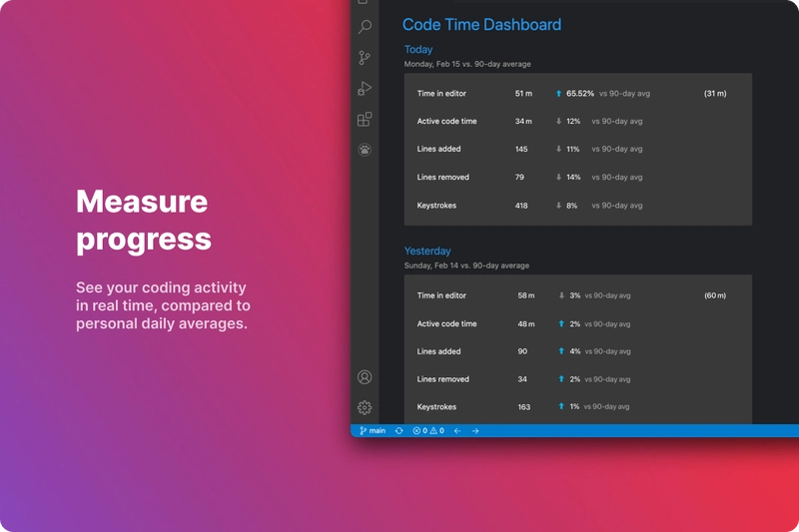Click the 14% decrease for Lines removed
Screen dimensions: 799x532
pyautogui.click(x=573, y=177)
